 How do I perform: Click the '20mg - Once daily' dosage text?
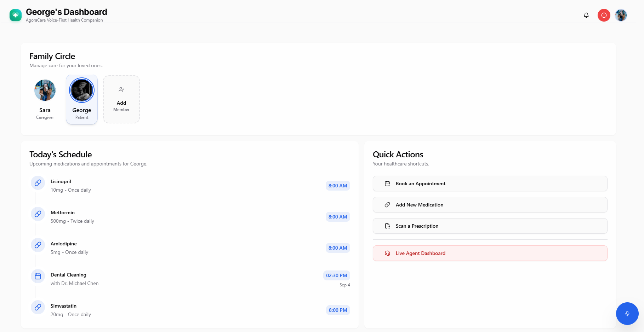tap(71, 314)
